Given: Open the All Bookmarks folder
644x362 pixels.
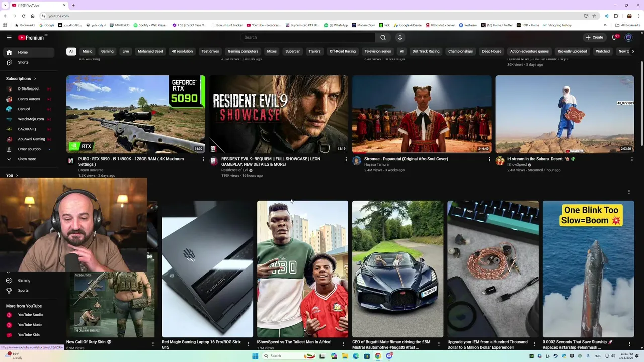Looking at the screenshot, I should point(627,25).
